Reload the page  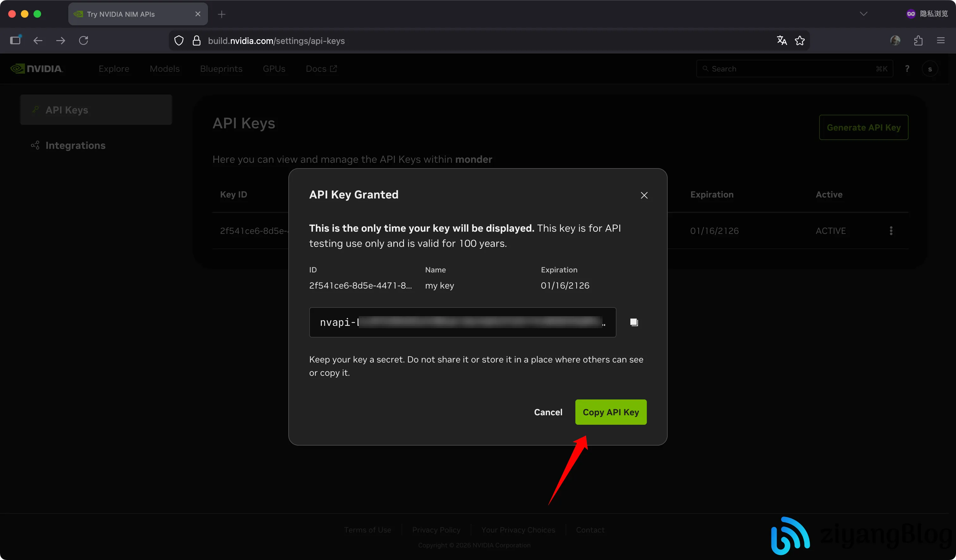pyautogui.click(x=83, y=40)
